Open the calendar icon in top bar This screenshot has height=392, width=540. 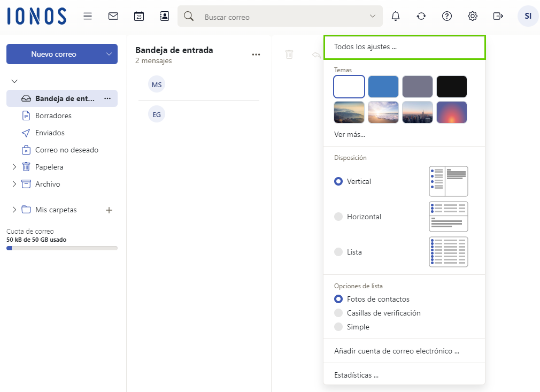coord(139,16)
